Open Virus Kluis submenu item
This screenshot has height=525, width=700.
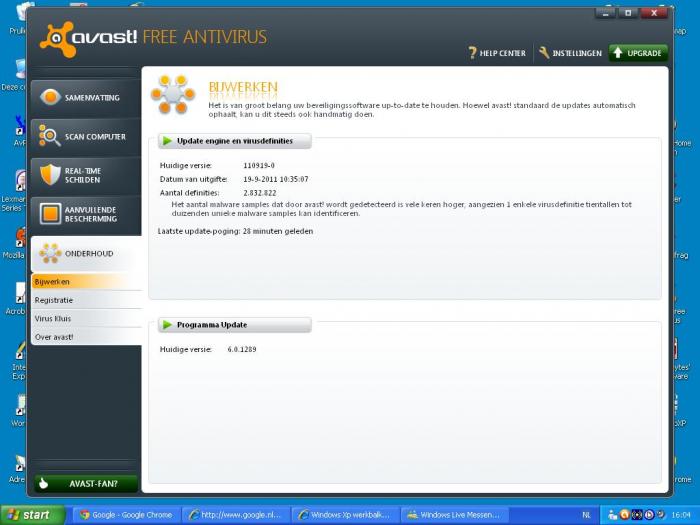[x=86, y=318]
